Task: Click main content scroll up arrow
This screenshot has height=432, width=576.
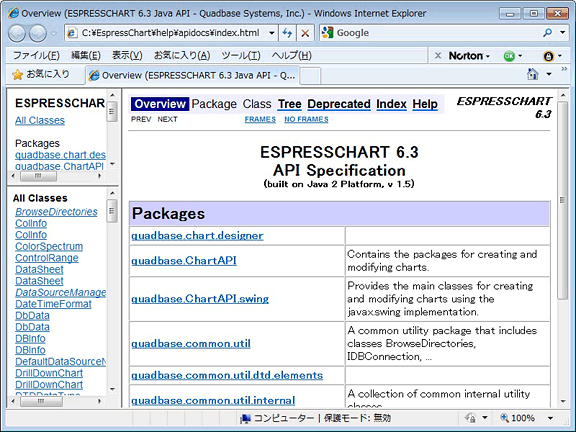Action: click(563, 95)
